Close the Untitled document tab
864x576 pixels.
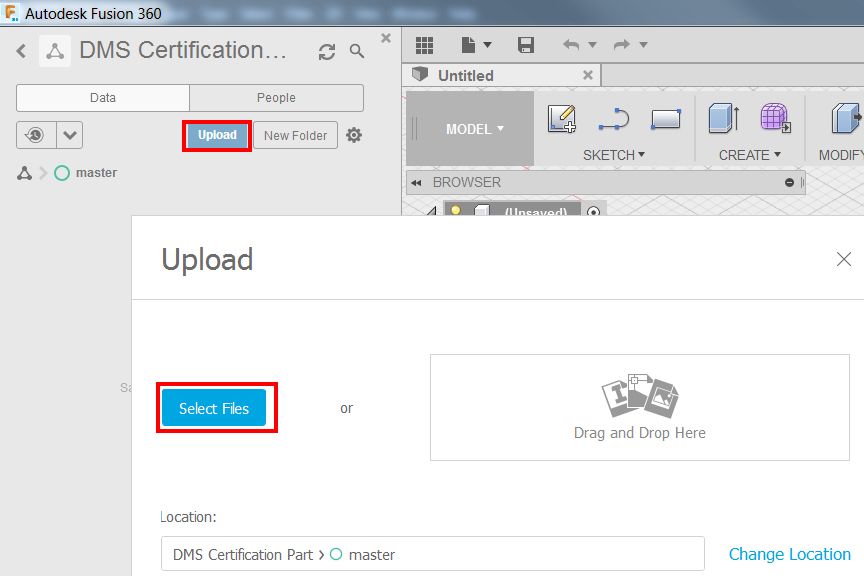tap(588, 75)
